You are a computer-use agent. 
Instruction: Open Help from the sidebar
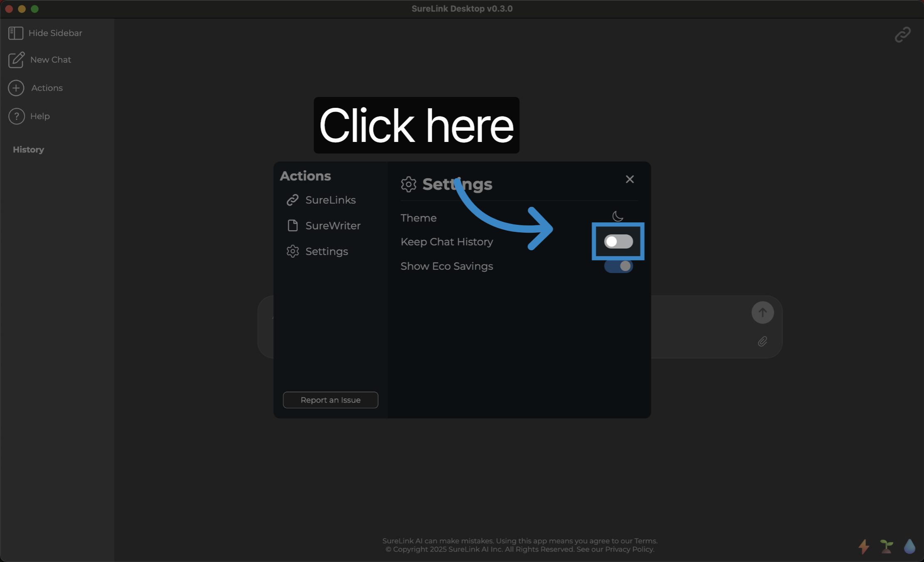pyautogui.click(x=29, y=116)
